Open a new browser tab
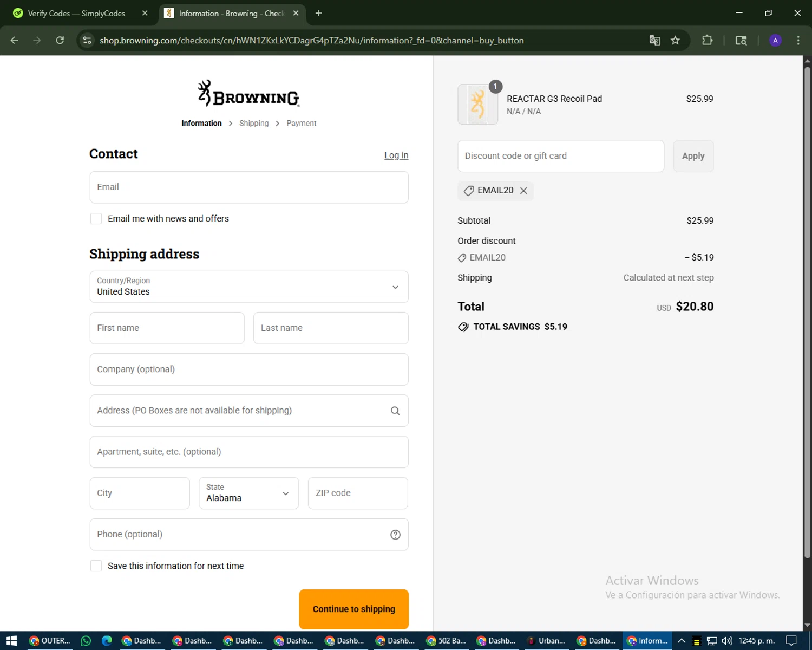 (318, 13)
